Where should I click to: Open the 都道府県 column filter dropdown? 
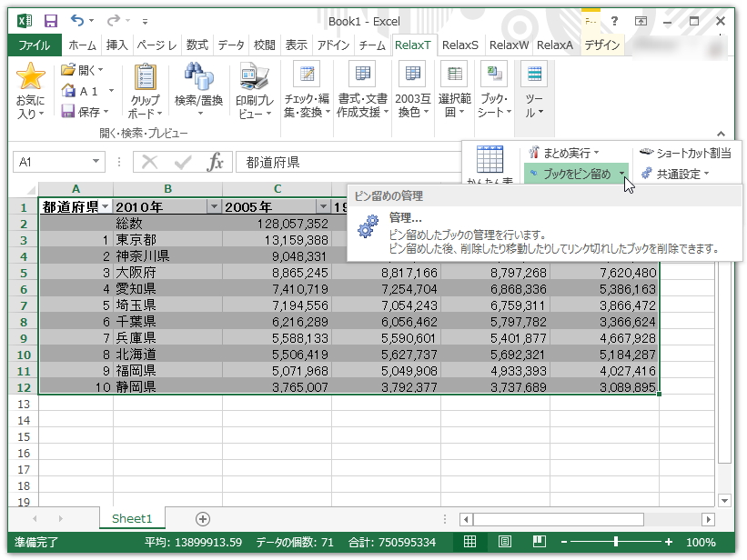[x=106, y=206]
